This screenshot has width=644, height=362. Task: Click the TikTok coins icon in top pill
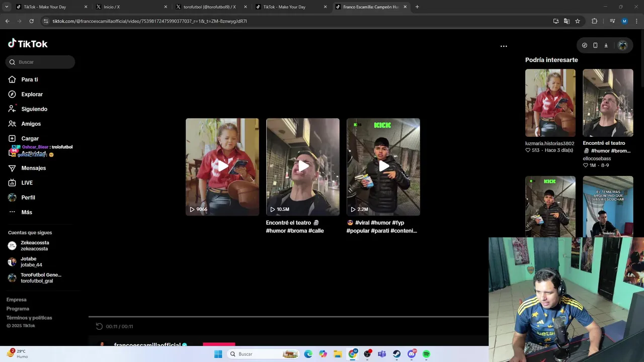tap(585, 45)
